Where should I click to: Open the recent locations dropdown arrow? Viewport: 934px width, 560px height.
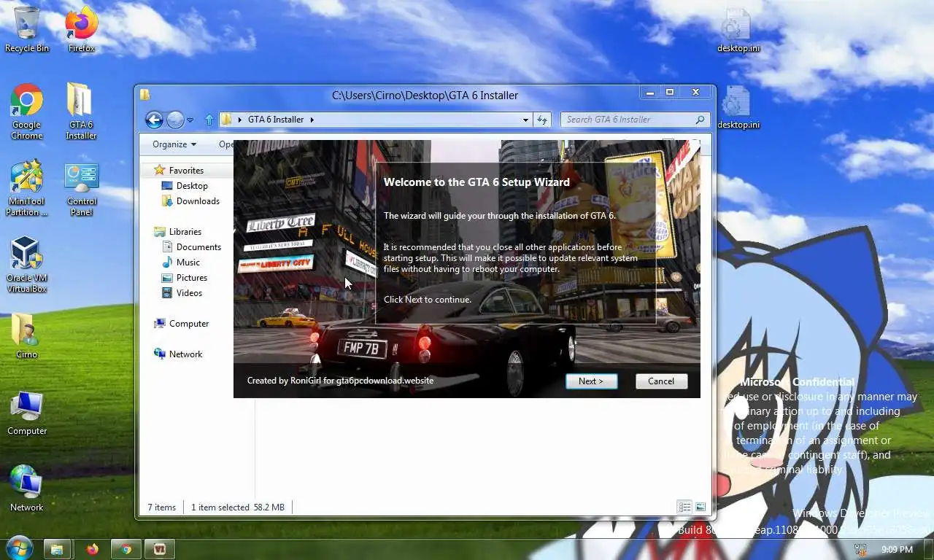pos(190,120)
